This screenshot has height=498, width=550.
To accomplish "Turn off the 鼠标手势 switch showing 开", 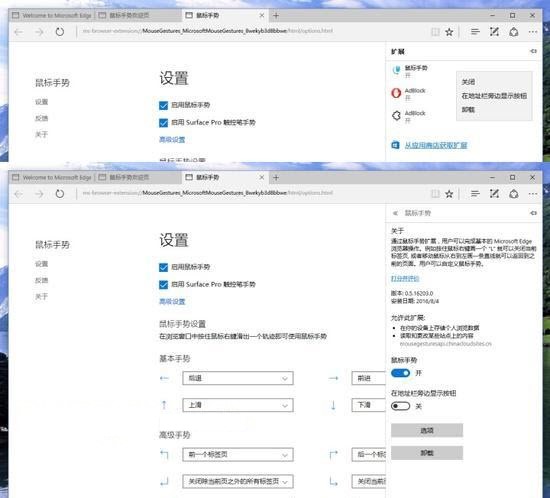I will [x=400, y=373].
